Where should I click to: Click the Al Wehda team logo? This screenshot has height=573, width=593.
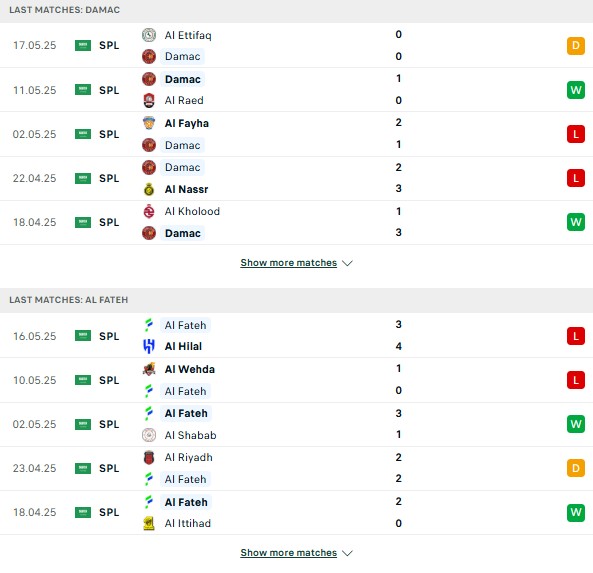click(149, 369)
